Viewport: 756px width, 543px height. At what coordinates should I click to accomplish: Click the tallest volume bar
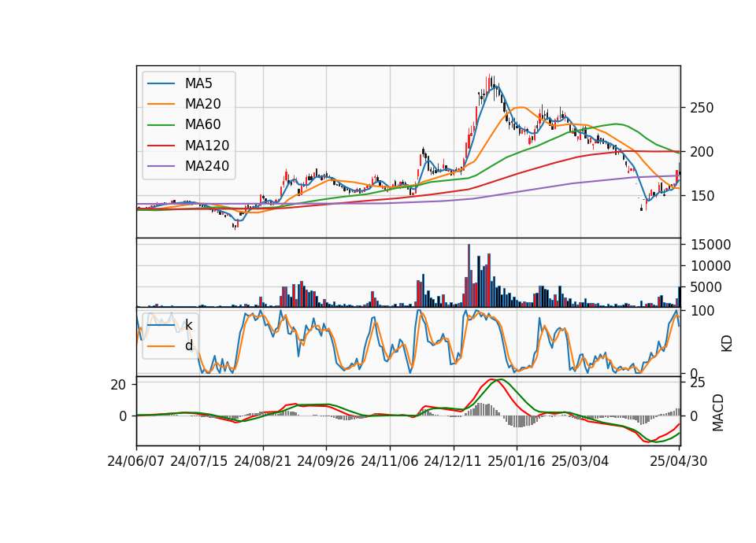[x=469, y=275]
